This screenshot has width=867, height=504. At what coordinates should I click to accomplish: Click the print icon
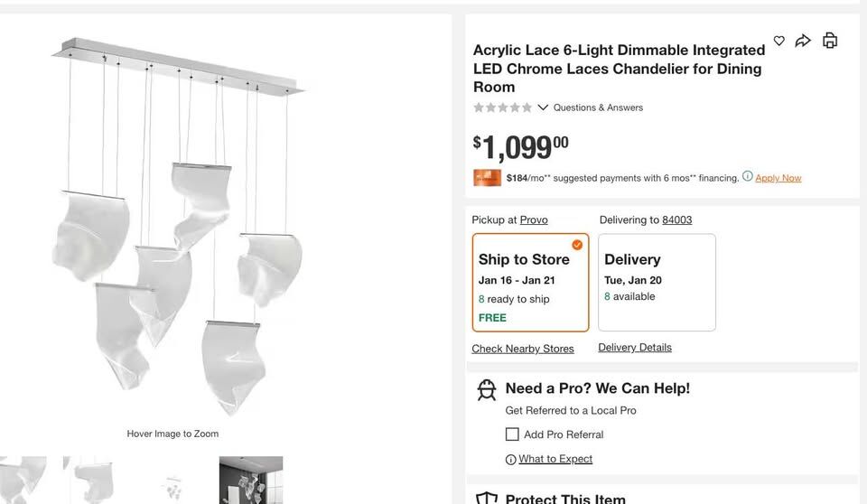pyautogui.click(x=830, y=41)
